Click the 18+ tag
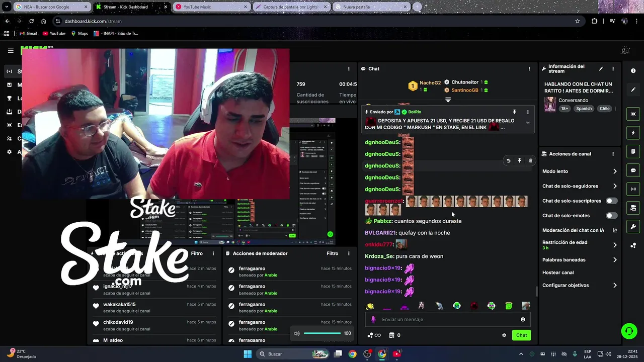644x362 pixels. point(565,109)
